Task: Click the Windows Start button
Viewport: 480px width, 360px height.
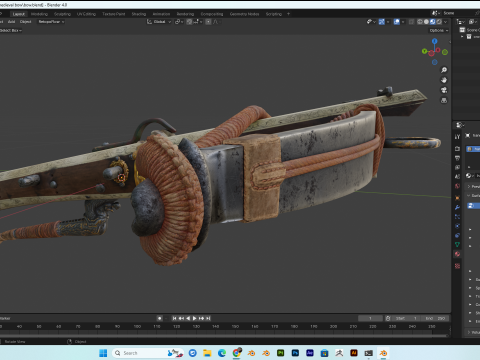Action: click(103, 353)
